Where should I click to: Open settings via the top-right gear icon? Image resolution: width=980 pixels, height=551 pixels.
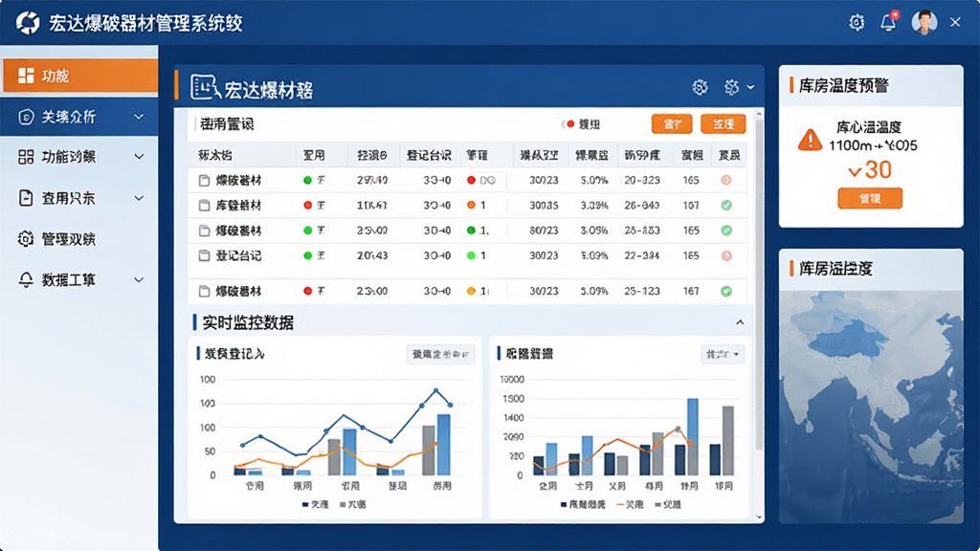point(857,23)
